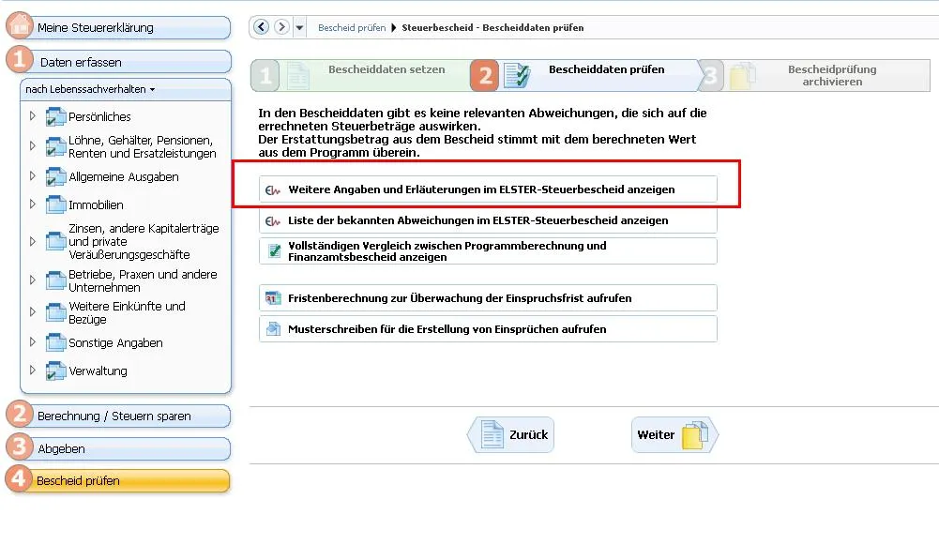
Task: Expand the Verwaltung tree node
Action: [x=33, y=371]
